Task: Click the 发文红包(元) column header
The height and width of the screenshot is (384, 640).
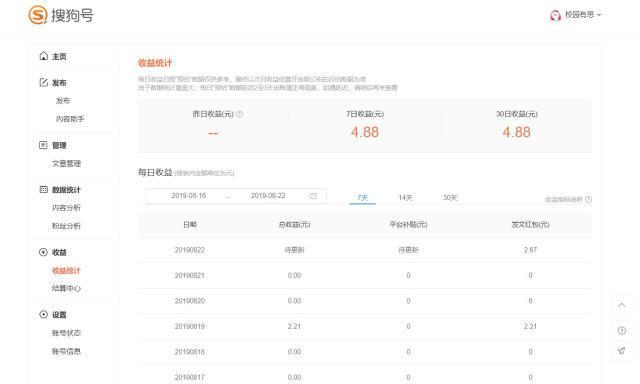Action: [x=530, y=224]
